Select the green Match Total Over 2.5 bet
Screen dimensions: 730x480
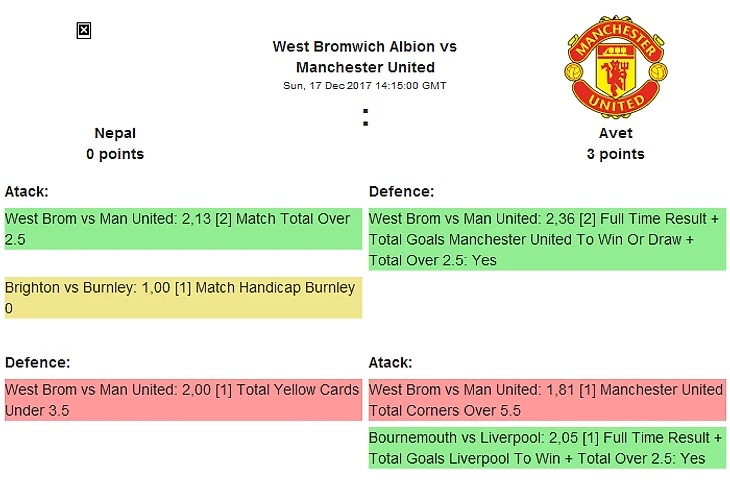(183, 229)
